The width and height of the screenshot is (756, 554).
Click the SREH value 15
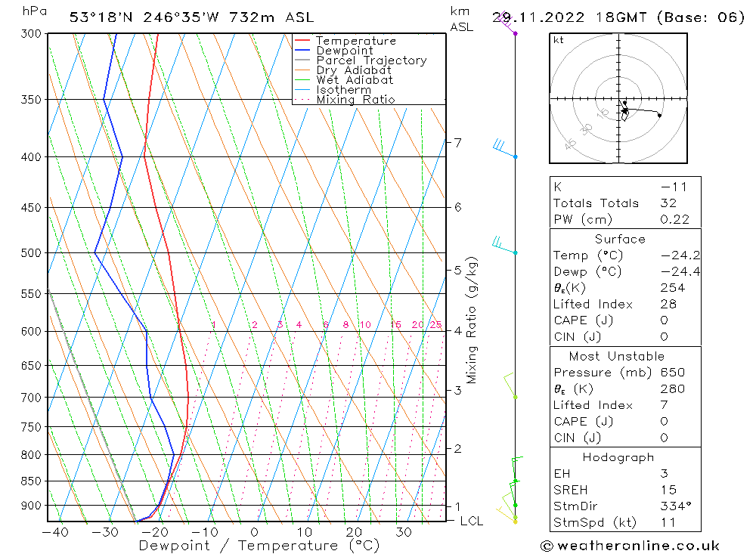pos(668,490)
